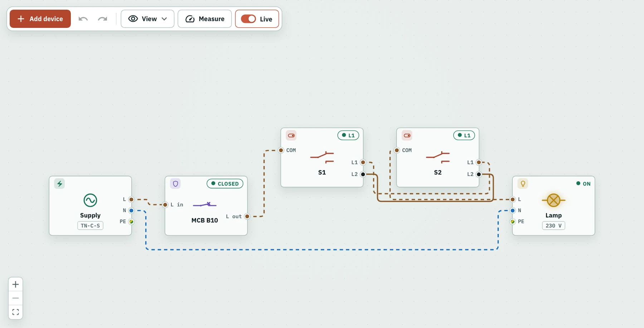Select the S1 L2 terminal
Viewport: 644px width, 328px height.
point(363,174)
